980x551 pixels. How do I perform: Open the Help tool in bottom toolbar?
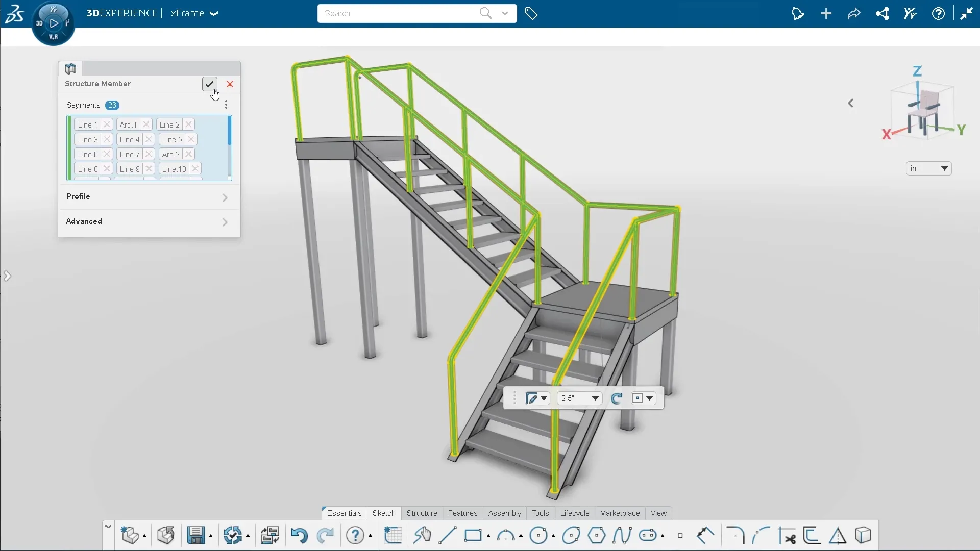[x=356, y=535]
